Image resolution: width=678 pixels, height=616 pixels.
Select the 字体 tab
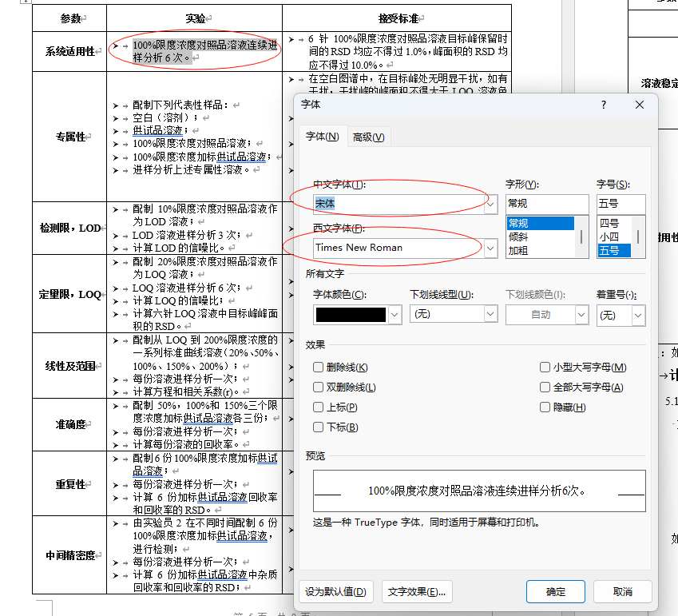pyautogui.click(x=322, y=137)
